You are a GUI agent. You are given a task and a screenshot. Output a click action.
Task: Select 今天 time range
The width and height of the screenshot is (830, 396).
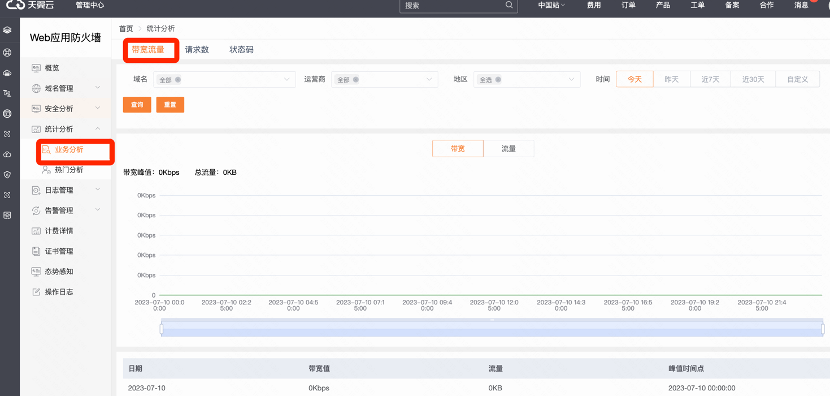pos(634,79)
